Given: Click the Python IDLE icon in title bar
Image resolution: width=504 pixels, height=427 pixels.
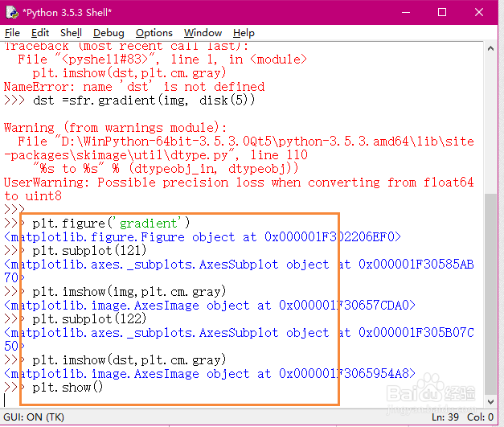Looking at the screenshot, I should (x=12, y=12).
